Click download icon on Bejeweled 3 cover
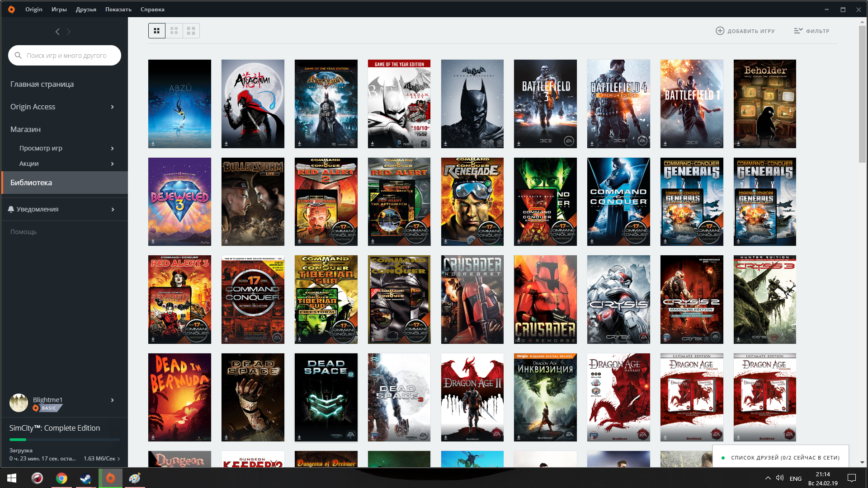The image size is (868, 488). click(153, 241)
